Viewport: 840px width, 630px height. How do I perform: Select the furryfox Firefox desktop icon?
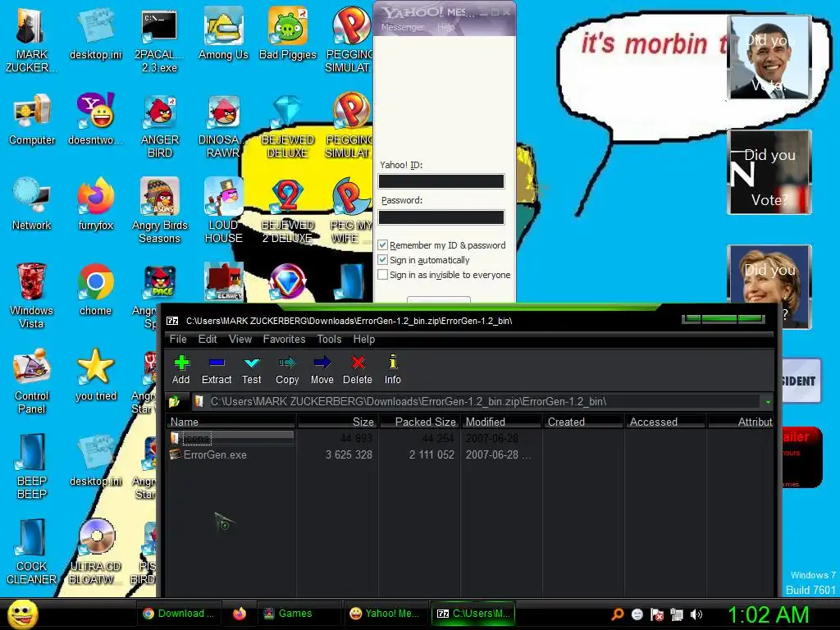pyautogui.click(x=95, y=203)
